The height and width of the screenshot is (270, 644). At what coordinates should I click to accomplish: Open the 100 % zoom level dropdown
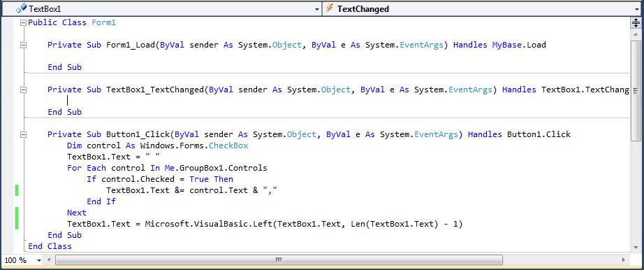39,260
